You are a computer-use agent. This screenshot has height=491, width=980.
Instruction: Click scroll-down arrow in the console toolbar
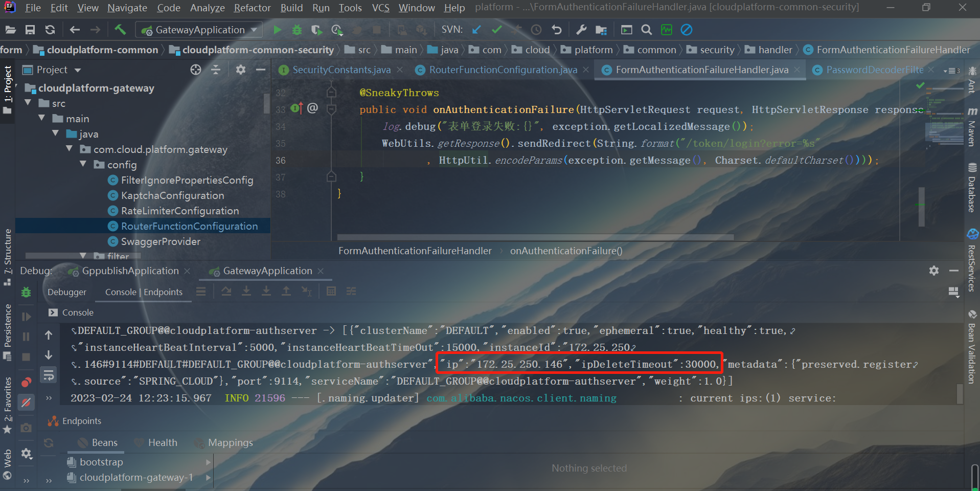pos(49,355)
